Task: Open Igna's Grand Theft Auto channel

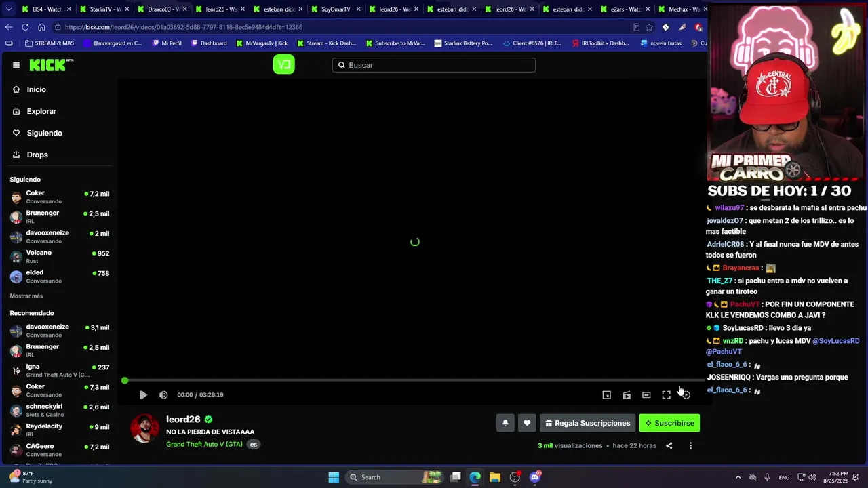Action: [60, 370]
